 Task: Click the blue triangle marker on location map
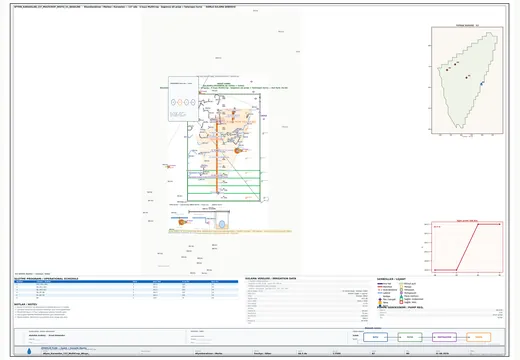pyautogui.click(x=481, y=83)
